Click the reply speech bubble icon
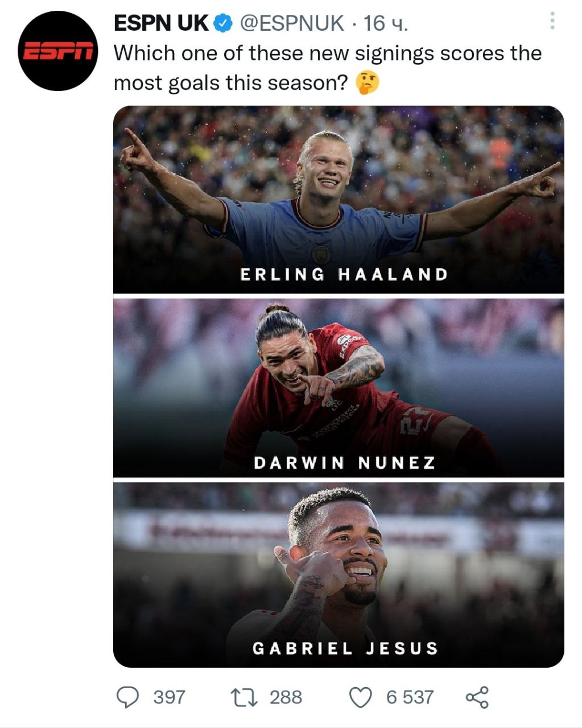The width and height of the screenshot is (582, 728). coord(127,697)
